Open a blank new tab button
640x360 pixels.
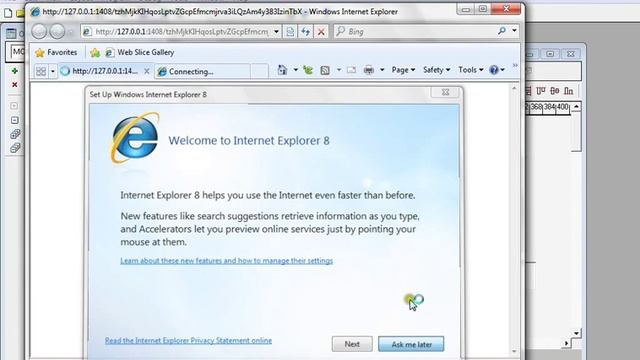point(260,71)
